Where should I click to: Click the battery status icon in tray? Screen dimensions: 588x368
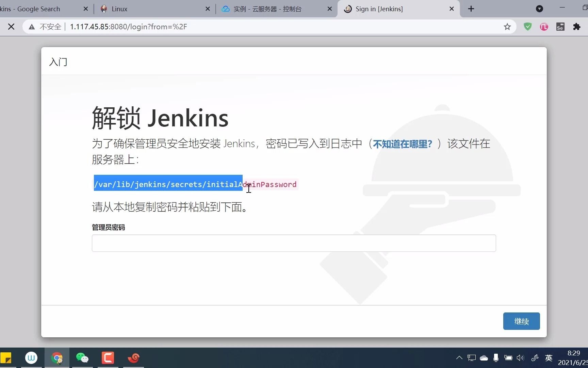508,358
